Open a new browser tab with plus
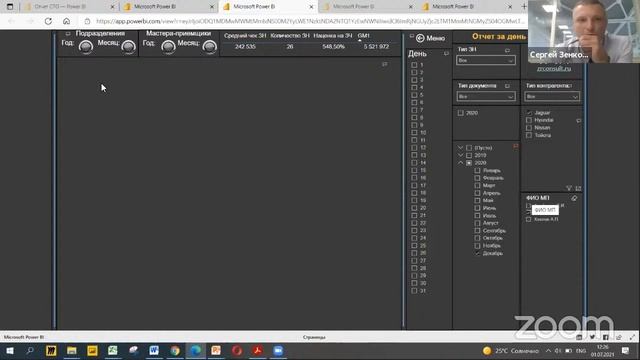 [x=524, y=7]
